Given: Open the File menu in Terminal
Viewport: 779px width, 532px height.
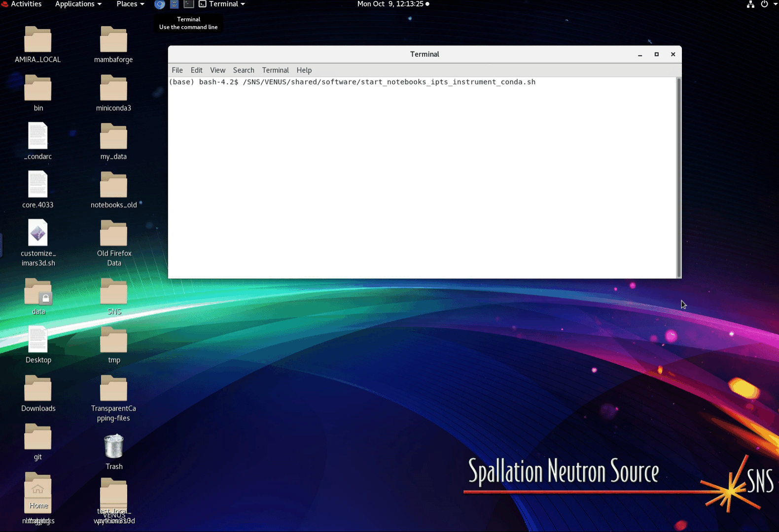Looking at the screenshot, I should pyautogui.click(x=177, y=70).
